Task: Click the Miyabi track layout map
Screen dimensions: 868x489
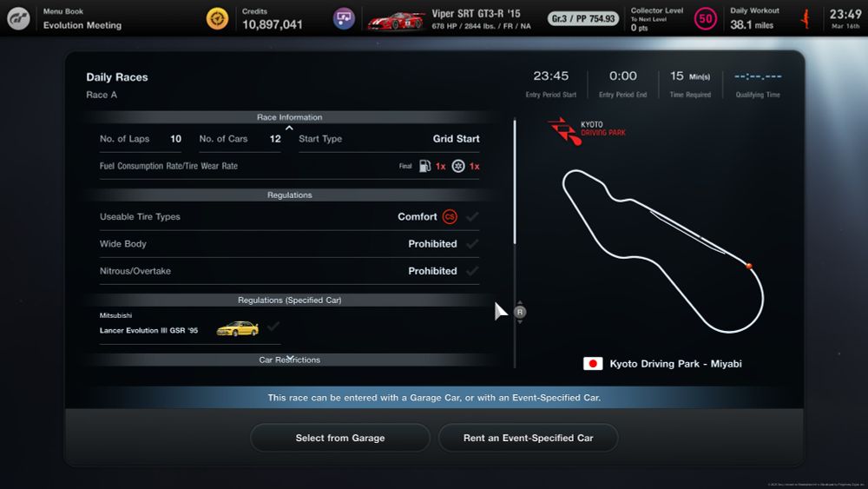Action: [x=662, y=251]
